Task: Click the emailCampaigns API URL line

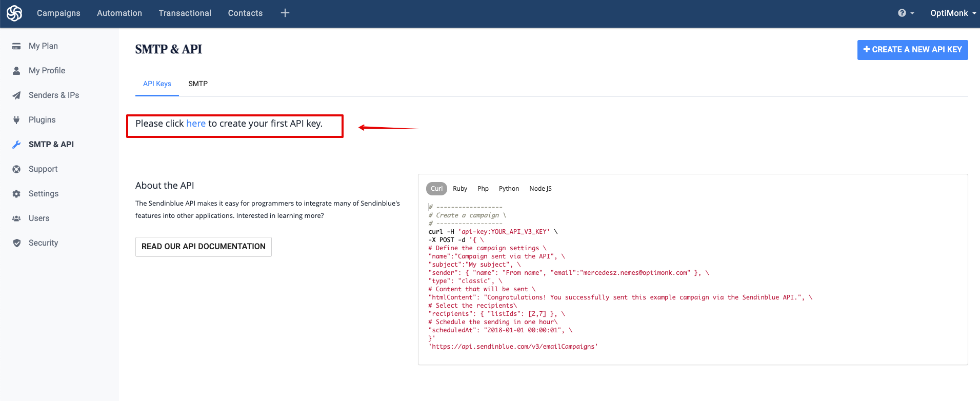Action: 513,347
